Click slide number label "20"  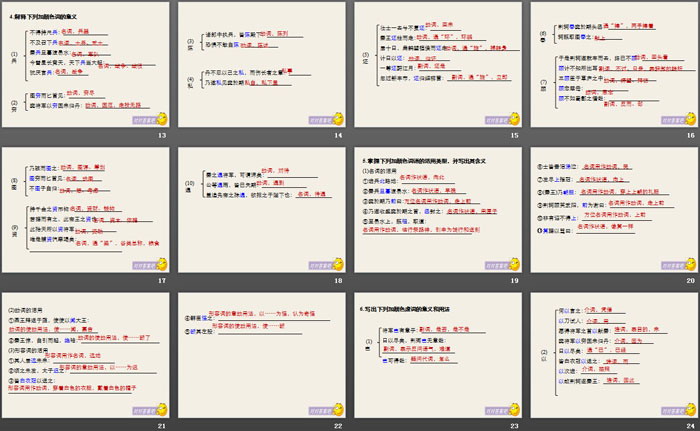pos(691,280)
